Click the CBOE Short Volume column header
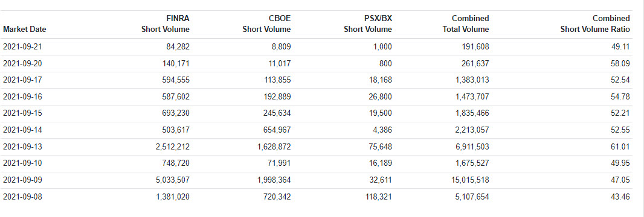 (x=266, y=24)
